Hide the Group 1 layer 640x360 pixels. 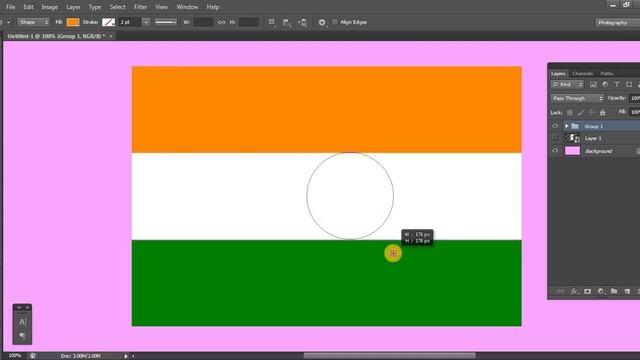pyautogui.click(x=555, y=126)
